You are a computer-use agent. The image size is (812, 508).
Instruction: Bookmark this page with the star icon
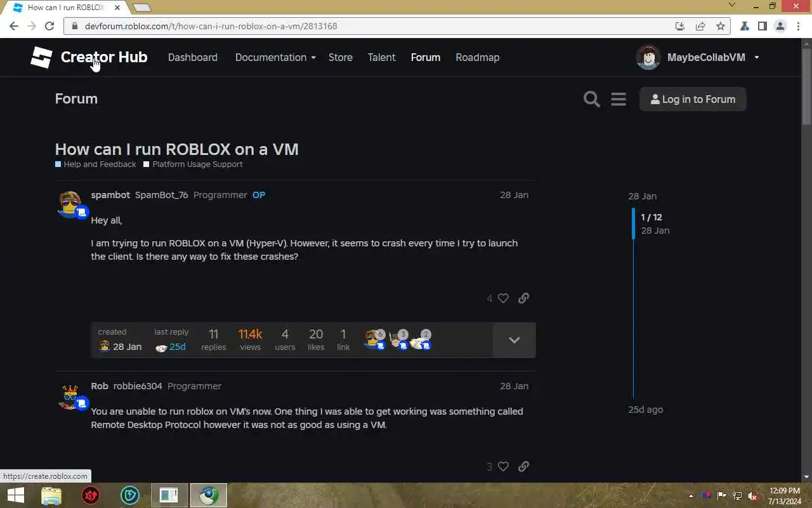(721, 26)
